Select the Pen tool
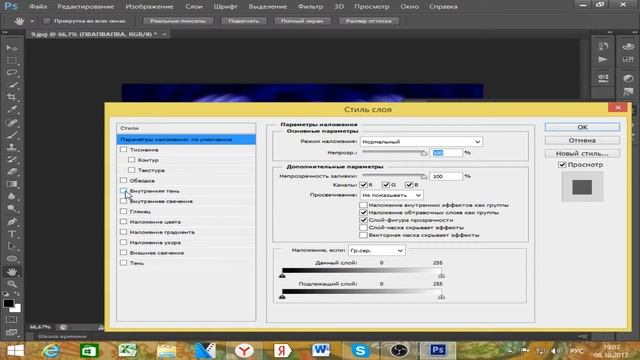 [11, 222]
